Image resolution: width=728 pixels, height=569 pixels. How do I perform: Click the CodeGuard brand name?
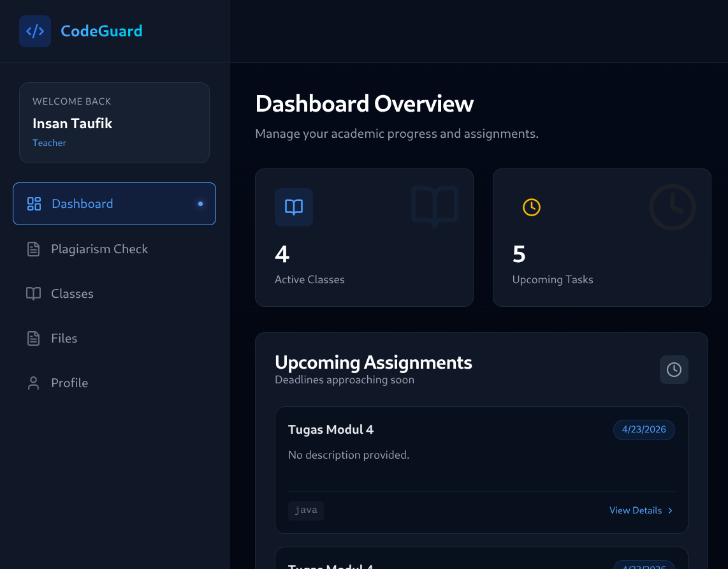point(102,31)
